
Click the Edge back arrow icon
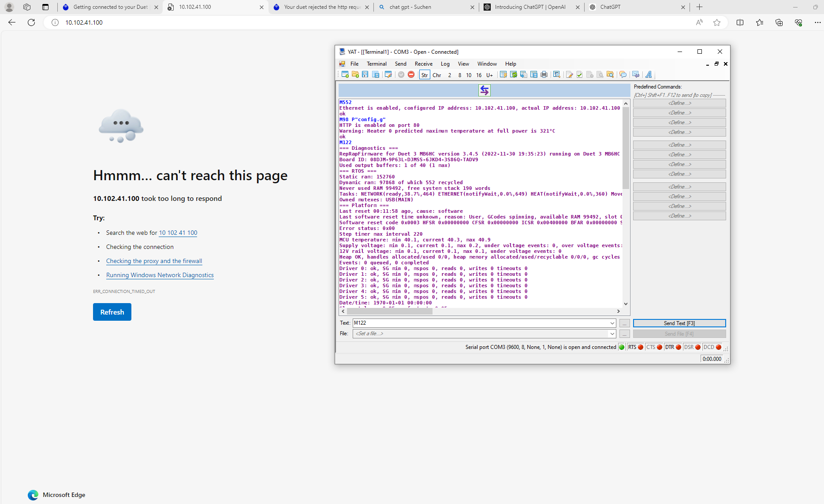click(12, 22)
